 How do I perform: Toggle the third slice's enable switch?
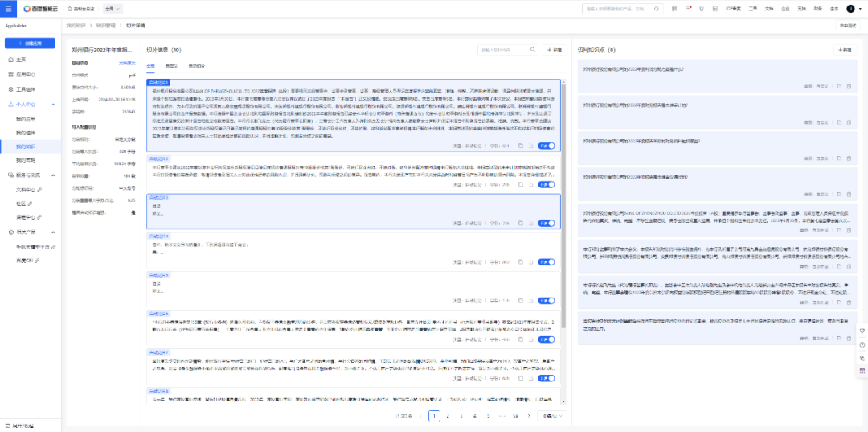point(547,224)
